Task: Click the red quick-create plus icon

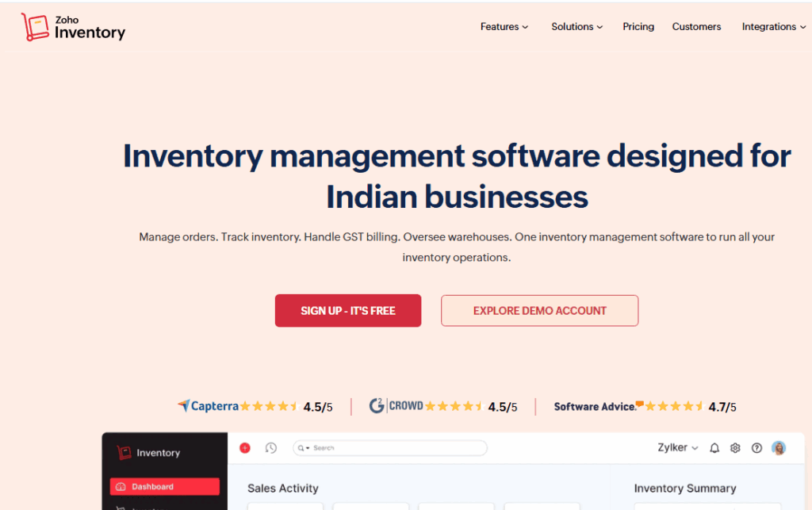Action: pyautogui.click(x=245, y=448)
